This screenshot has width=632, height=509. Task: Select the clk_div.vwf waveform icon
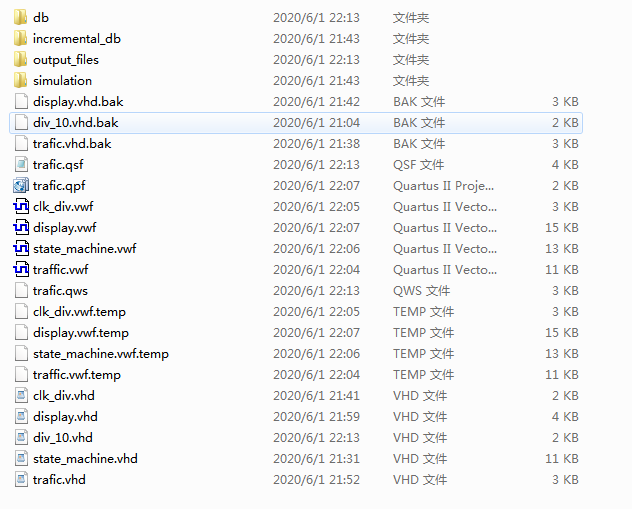(21, 206)
